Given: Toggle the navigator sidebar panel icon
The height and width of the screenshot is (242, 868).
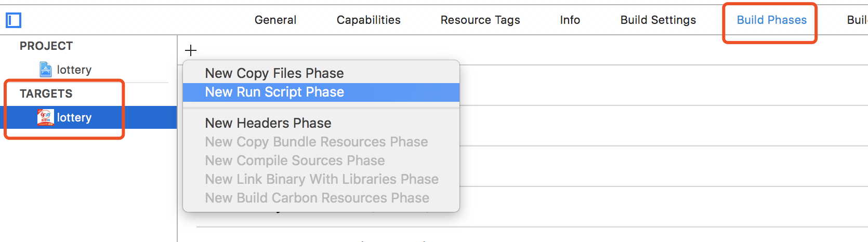Looking at the screenshot, I should tap(14, 20).
